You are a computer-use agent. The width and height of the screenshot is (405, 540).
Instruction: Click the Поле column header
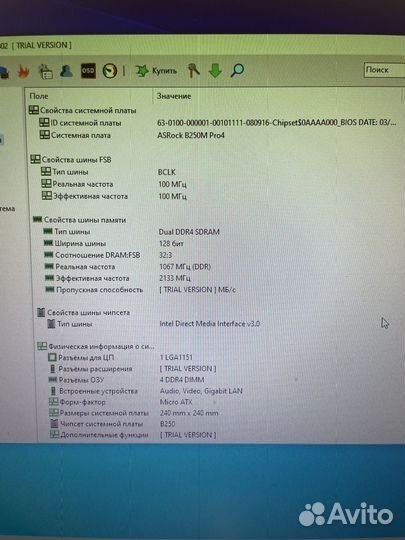pyautogui.click(x=39, y=96)
